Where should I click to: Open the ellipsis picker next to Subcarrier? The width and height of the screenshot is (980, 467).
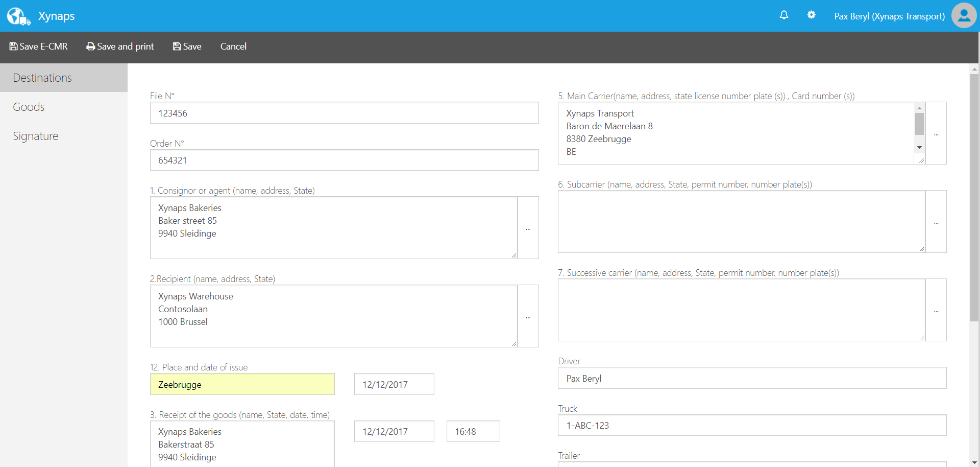tap(937, 222)
